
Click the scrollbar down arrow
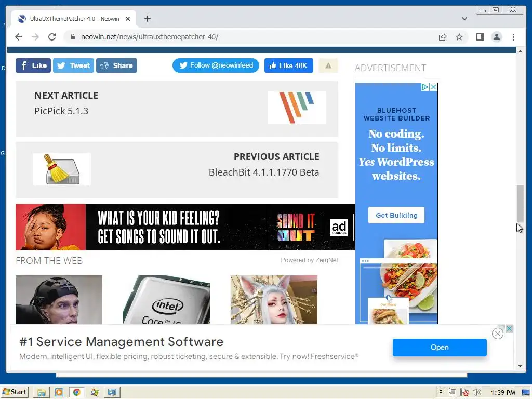point(520,366)
